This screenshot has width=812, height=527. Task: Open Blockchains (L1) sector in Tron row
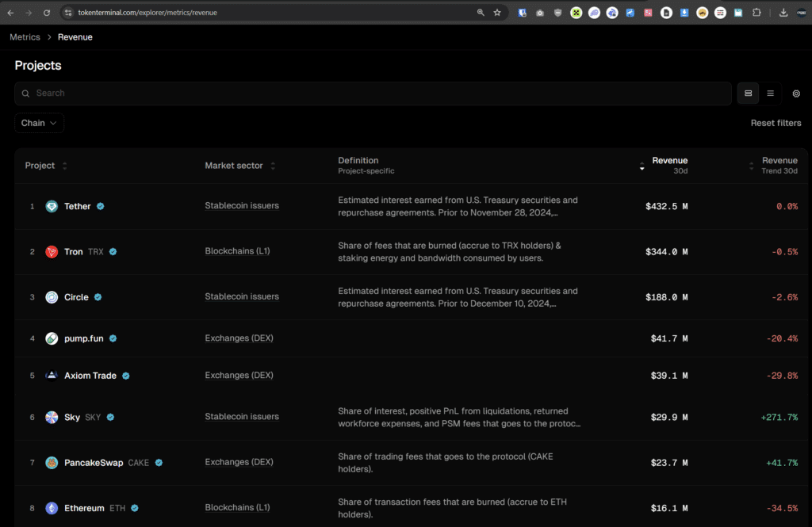(x=237, y=251)
